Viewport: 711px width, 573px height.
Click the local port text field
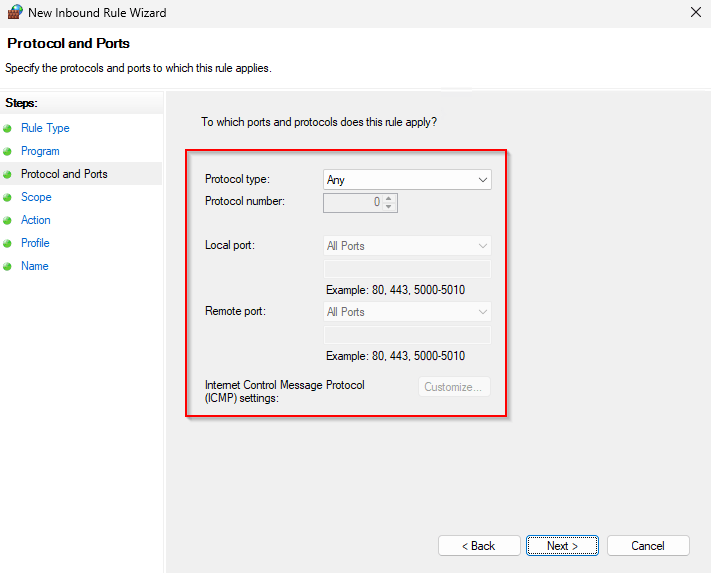click(407, 269)
